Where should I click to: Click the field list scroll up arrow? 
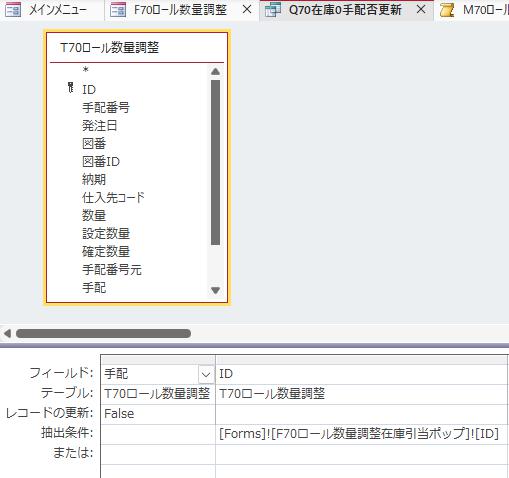[x=215, y=71]
